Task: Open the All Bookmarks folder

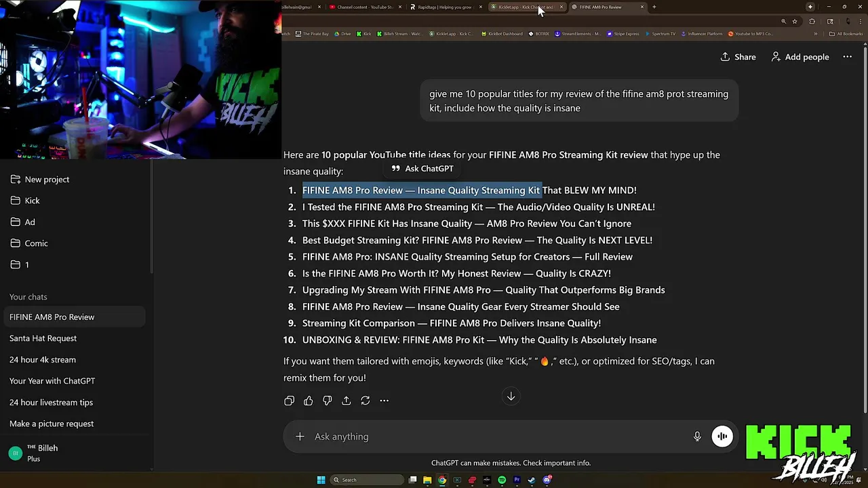Action: coord(846,34)
